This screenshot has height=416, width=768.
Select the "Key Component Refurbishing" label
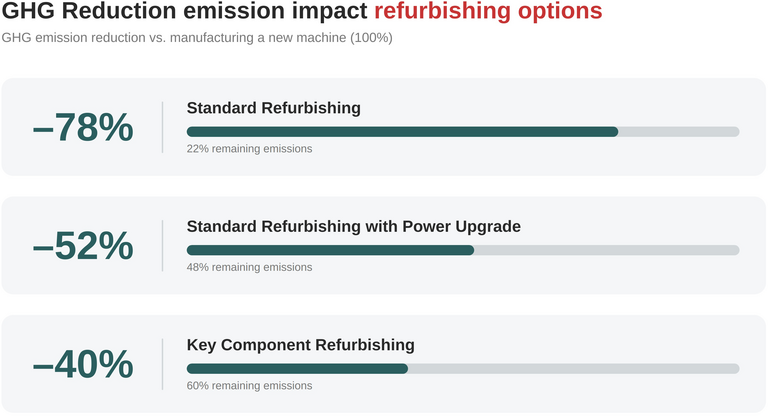coord(300,345)
